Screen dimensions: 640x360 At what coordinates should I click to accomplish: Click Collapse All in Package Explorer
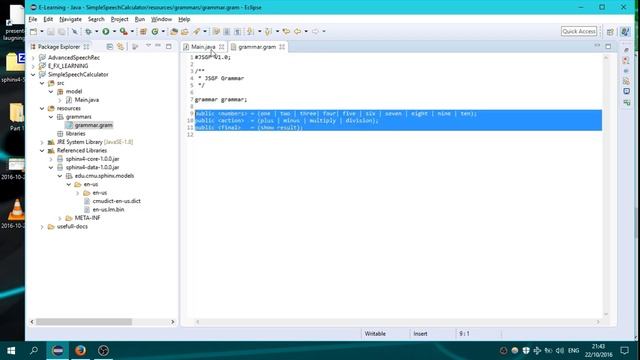[110, 47]
